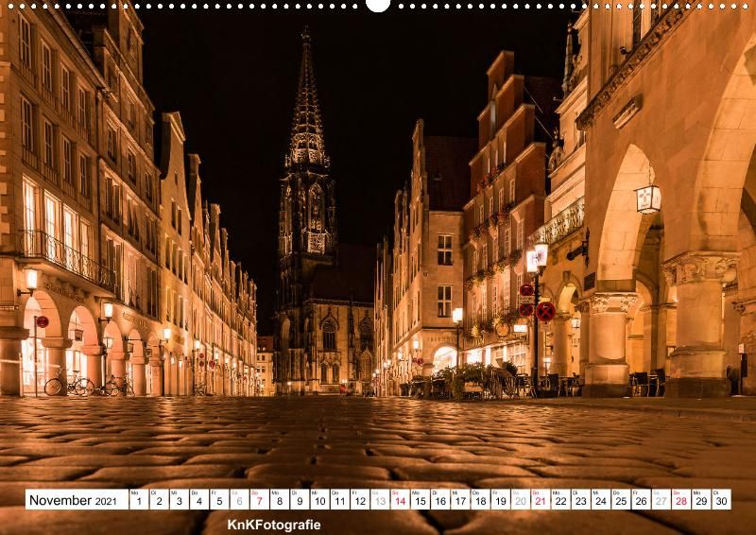Image resolution: width=756 pixels, height=535 pixels.
Task: Click the red Sunday 7 cell
Action: pyautogui.click(x=259, y=499)
